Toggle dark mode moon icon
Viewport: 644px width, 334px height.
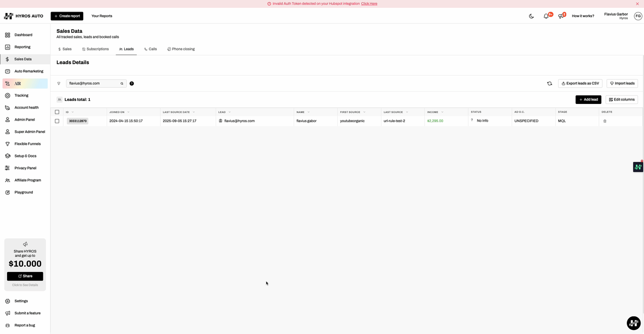(531, 16)
